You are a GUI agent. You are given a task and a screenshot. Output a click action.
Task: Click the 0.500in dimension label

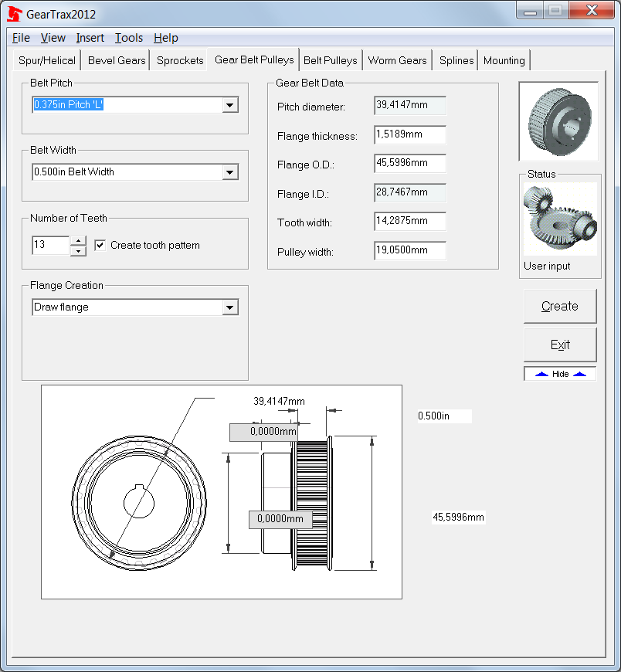click(444, 416)
